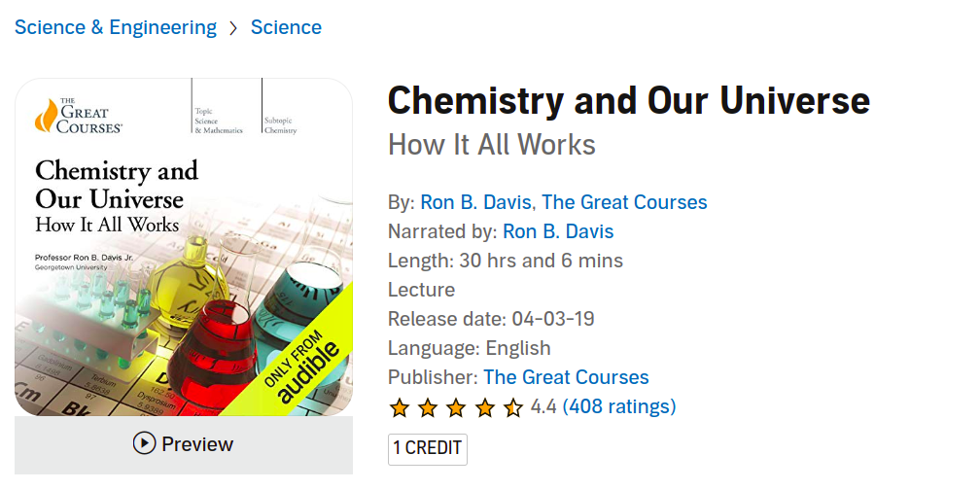
Task: Click the breadcrumb chevron separator arrow
Action: (x=233, y=28)
